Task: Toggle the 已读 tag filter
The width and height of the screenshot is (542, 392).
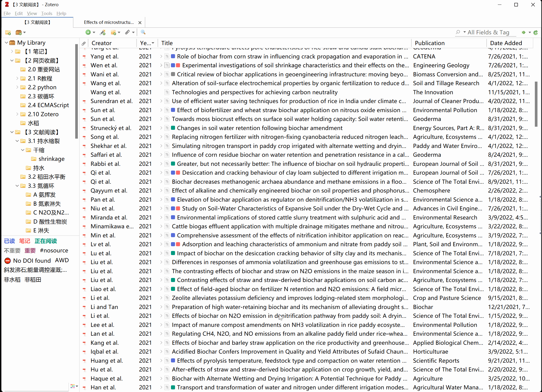Action: pos(10,241)
